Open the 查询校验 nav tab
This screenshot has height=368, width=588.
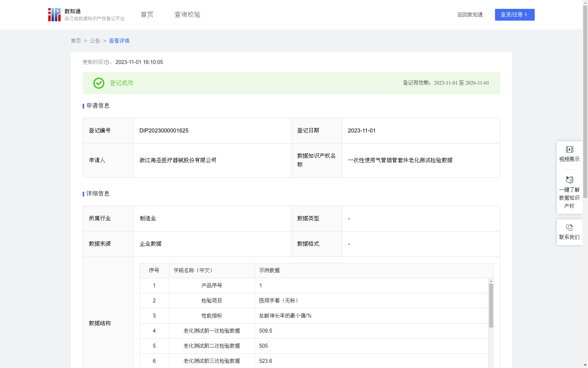187,15
